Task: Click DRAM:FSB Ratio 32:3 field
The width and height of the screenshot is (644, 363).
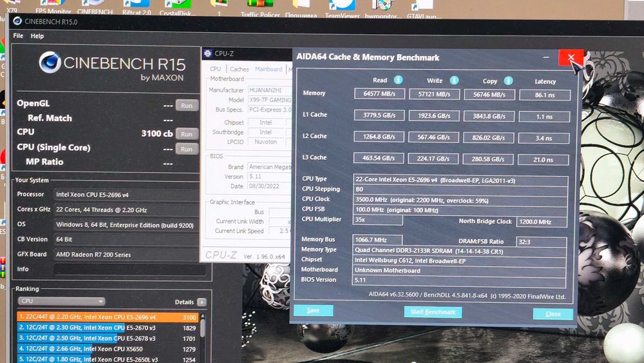Action: [541, 242]
